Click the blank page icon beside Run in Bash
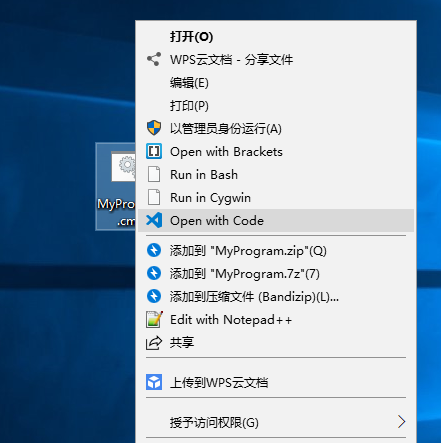Screen dimensions: 441x443 click(x=154, y=174)
